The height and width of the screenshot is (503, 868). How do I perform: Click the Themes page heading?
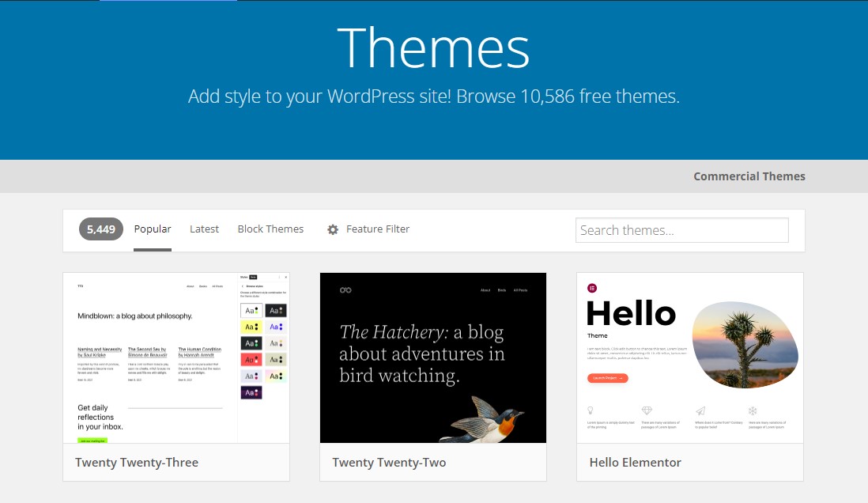coord(433,48)
